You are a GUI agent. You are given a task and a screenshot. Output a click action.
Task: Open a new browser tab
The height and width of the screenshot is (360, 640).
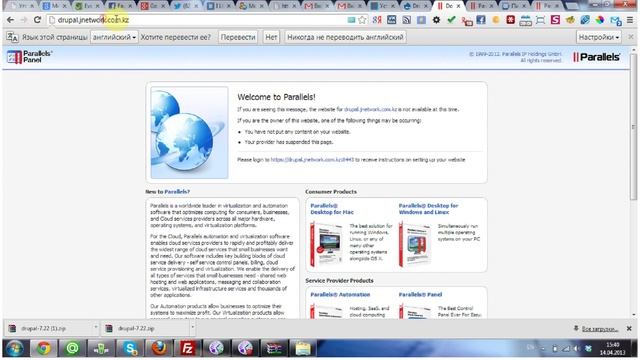click(x=573, y=6)
